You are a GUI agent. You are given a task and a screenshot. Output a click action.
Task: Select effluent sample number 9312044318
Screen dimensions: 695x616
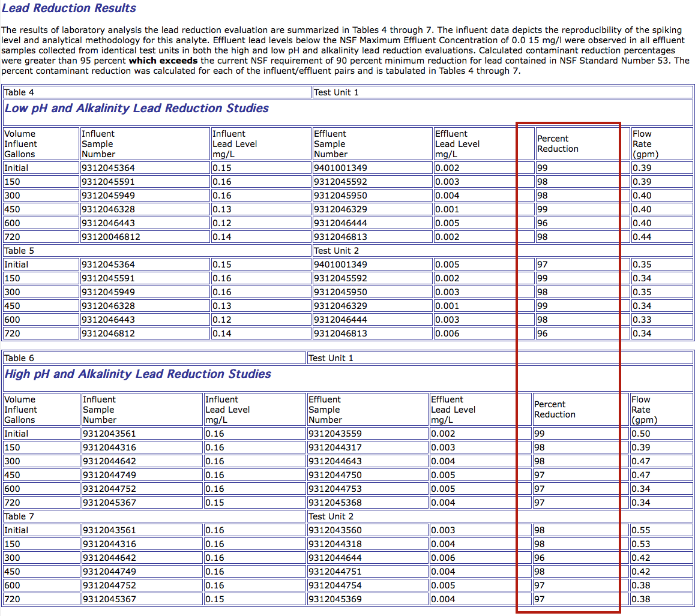click(x=335, y=544)
